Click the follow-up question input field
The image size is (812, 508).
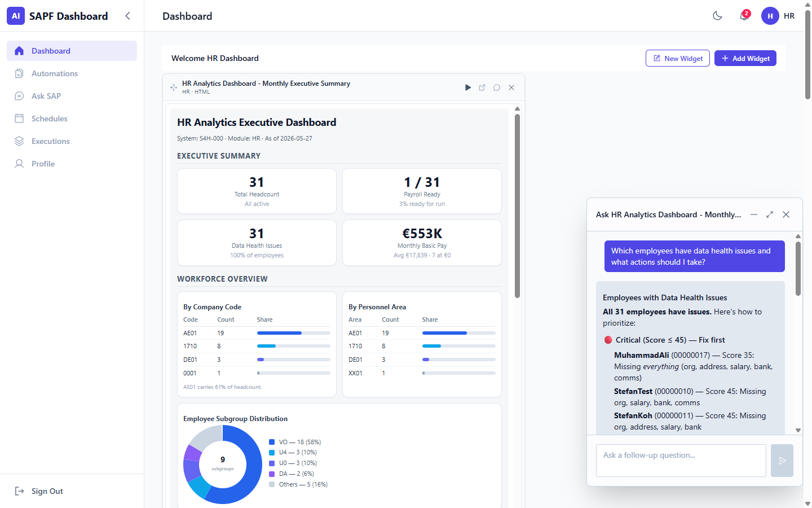[681, 461]
